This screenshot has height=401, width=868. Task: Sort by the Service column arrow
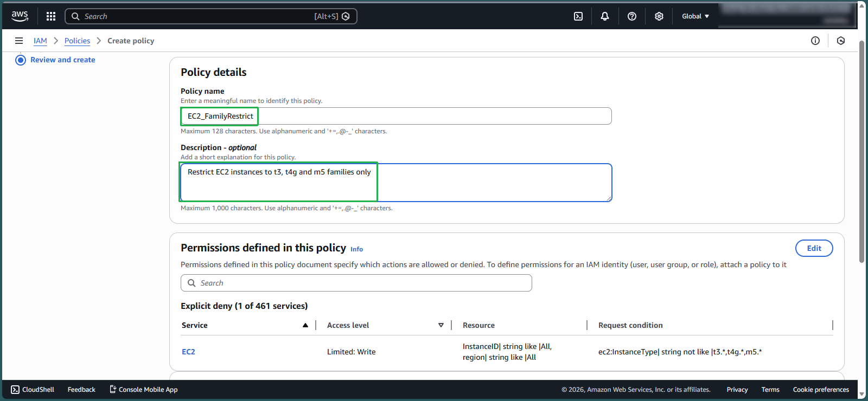(x=305, y=325)
